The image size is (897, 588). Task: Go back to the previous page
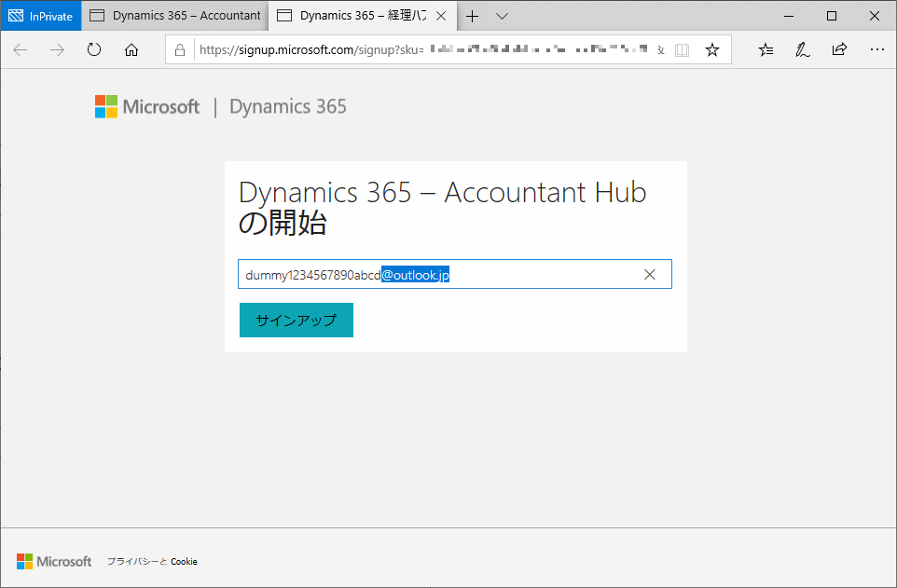pyautogui.click(x=21, y=49)
